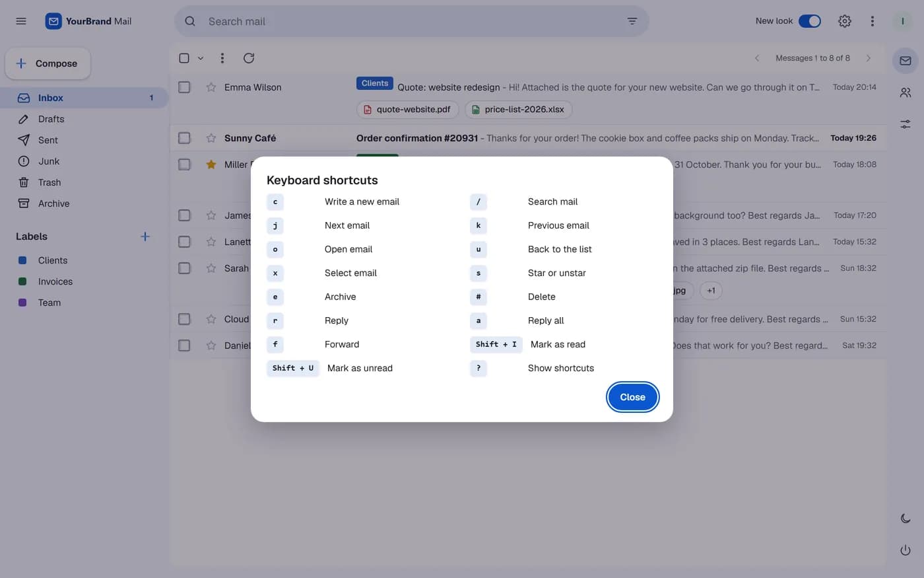Open Sent folder
This screenshot has width=924, height=578.
84,140
